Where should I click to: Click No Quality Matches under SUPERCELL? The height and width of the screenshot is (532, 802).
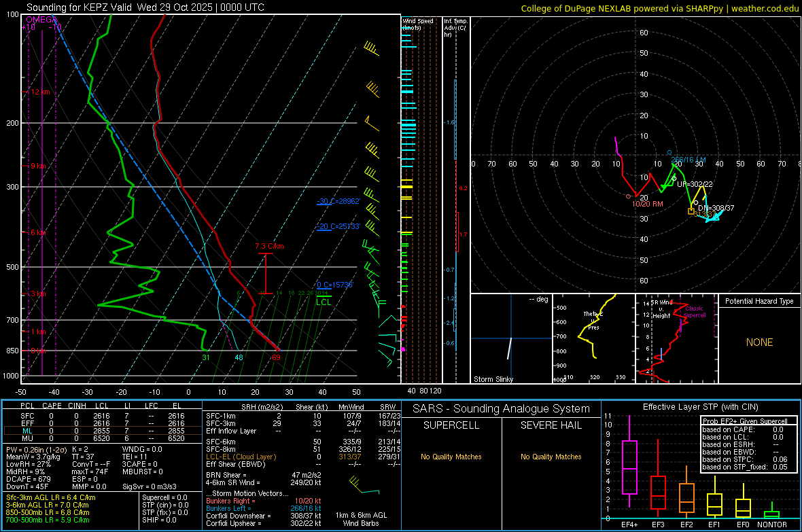[451, 457]
